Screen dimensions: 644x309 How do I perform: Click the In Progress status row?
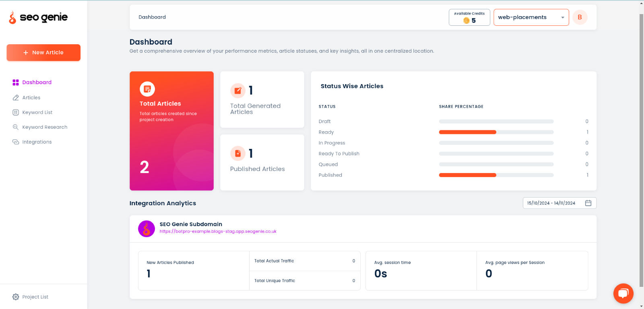click(x=454, y=143)
